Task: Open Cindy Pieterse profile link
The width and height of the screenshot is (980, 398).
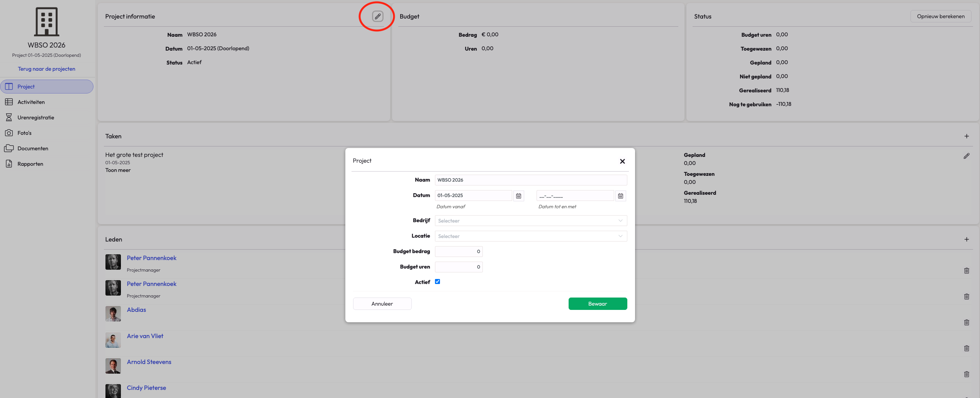Action: pyautogui.click(x=146, y=388)
